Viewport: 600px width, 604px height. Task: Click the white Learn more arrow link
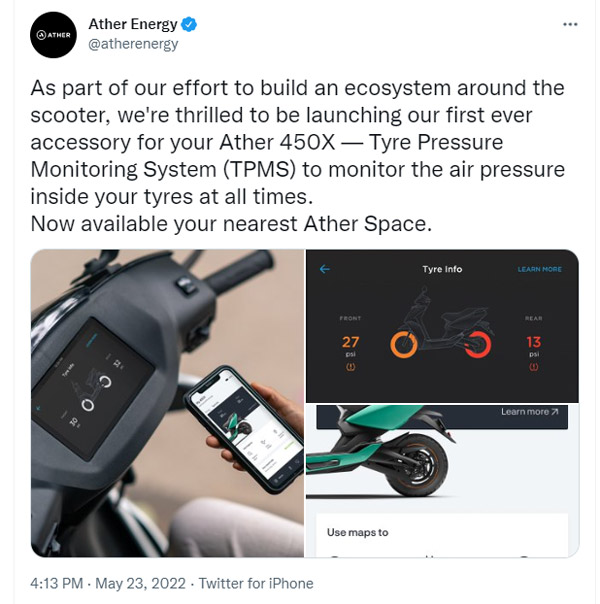pyautogui.click(x=529, y=412)
